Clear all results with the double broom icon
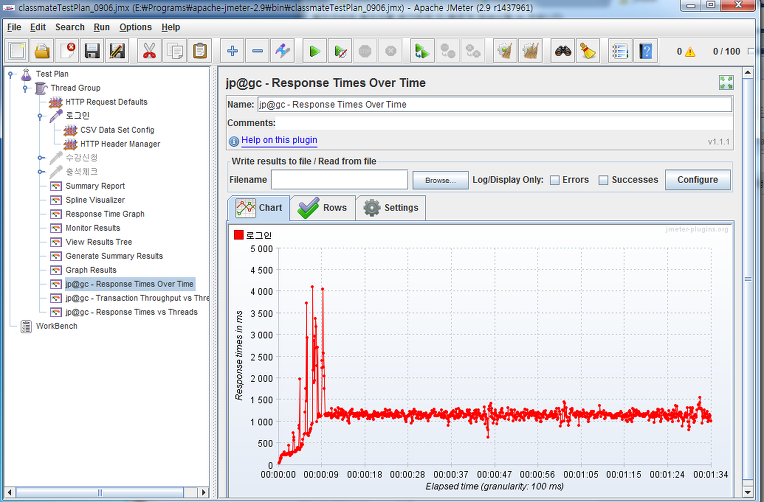 tap(530, 51)
